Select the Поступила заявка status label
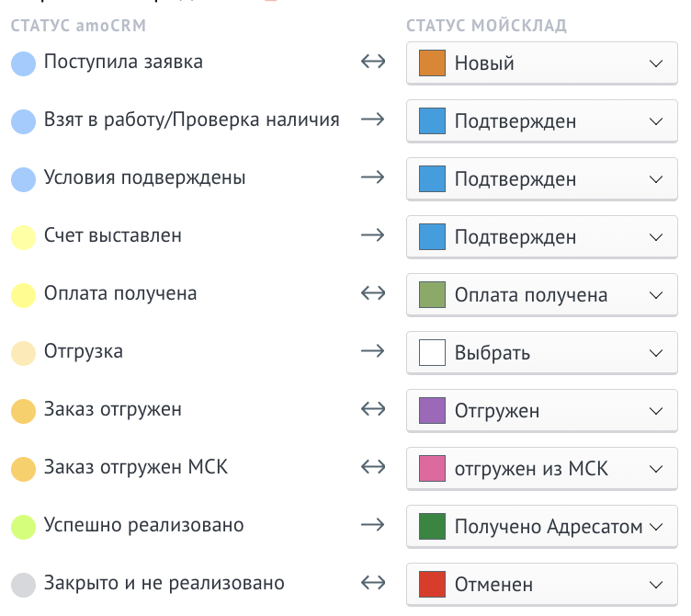 [123, 62]
